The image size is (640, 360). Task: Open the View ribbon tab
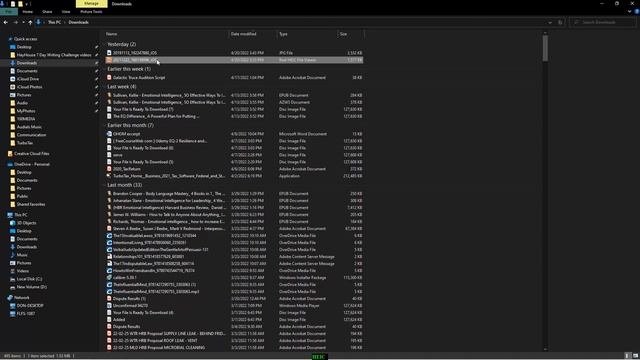[x=66, y=12]
